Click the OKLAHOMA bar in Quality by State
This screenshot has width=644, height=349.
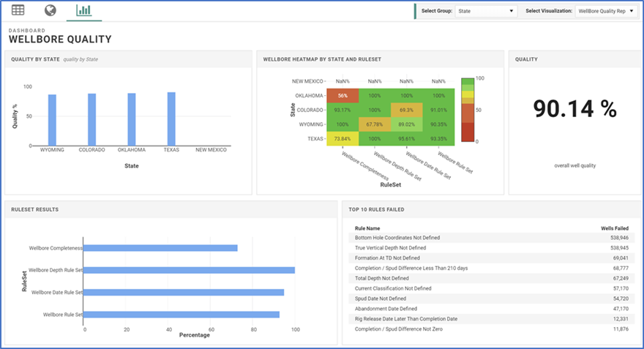[132, 119]
